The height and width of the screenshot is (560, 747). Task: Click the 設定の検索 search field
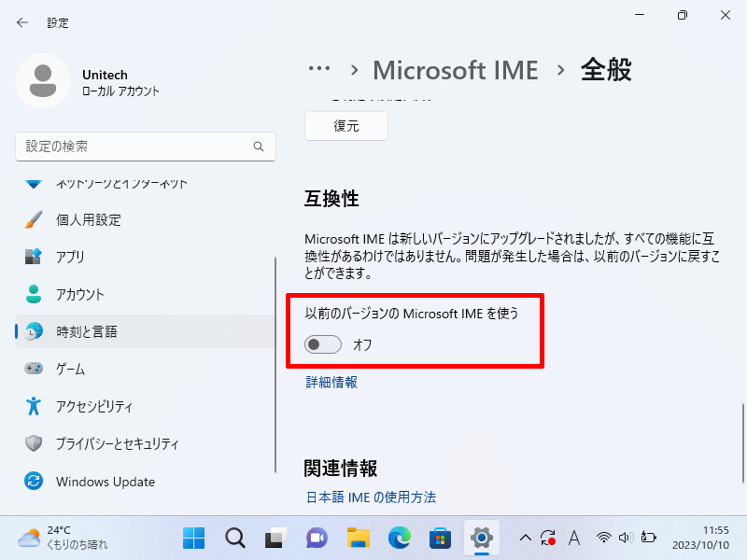(x=146, y=147)
